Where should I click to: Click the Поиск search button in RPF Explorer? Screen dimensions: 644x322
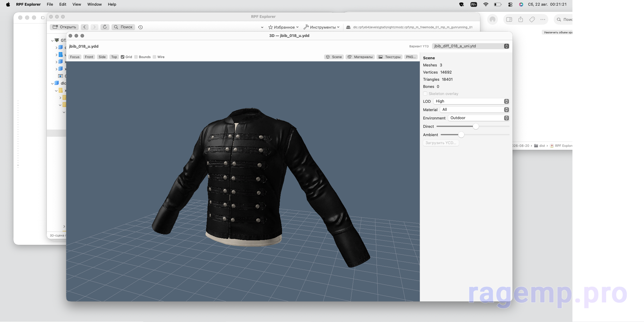pos(123,27)
